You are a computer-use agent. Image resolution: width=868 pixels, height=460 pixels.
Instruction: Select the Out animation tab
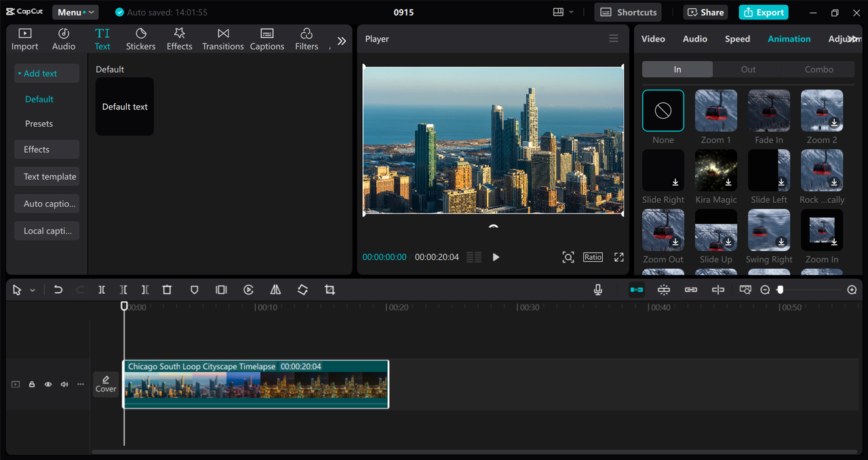tap(748, 69)
